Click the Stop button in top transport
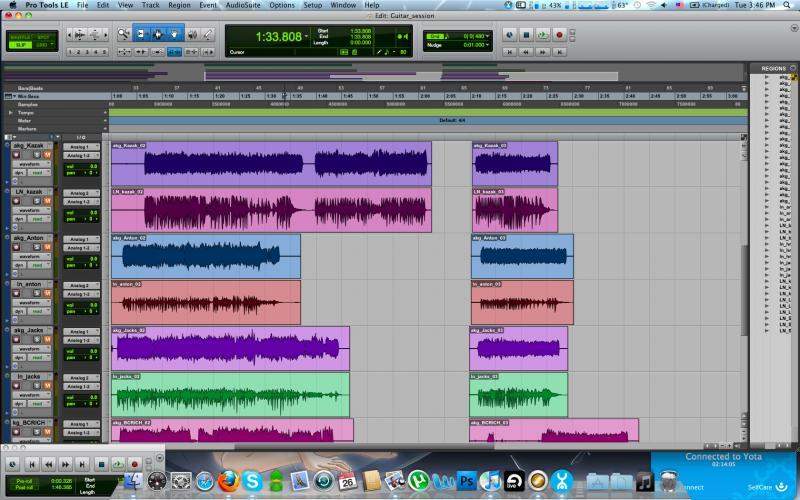Screen dimensions: 800x500 (x=526, y=34)
